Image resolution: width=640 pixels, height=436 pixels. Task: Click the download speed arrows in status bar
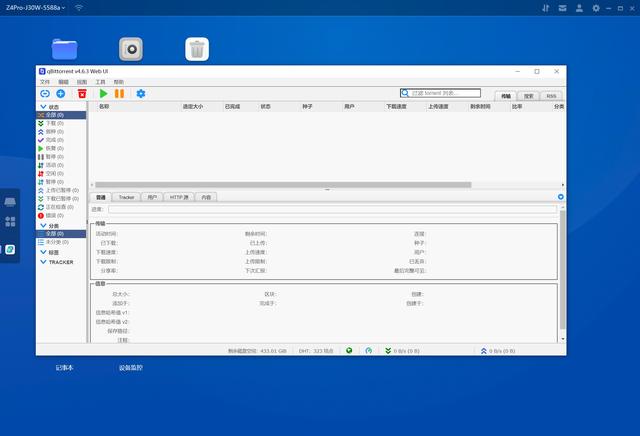(388, 351)
